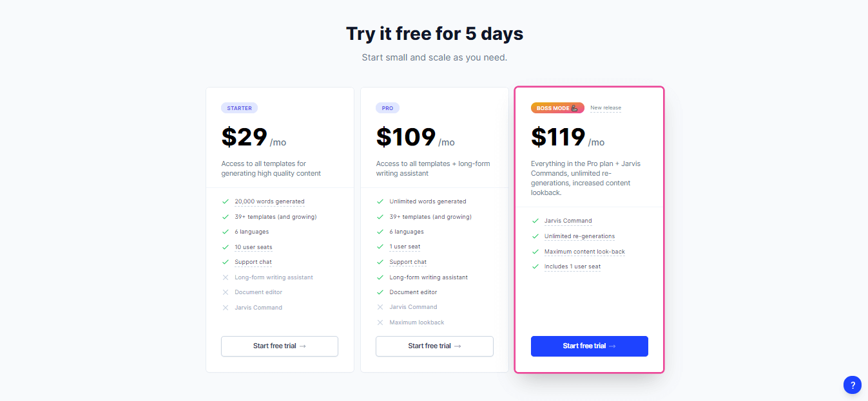This screenshot has height=401, width=868.
Task: Click the checkmark beside 20,000 words generated
Action: pos(225,201)
